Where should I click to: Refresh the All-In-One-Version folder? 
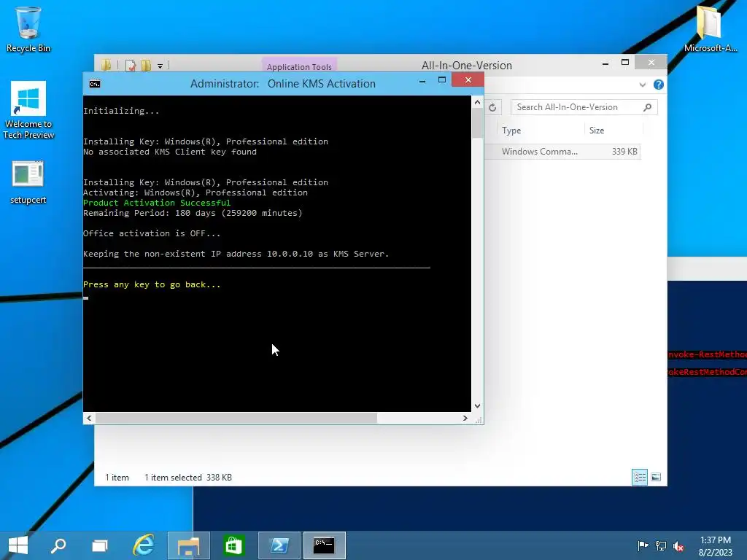[x=492, y=108]
